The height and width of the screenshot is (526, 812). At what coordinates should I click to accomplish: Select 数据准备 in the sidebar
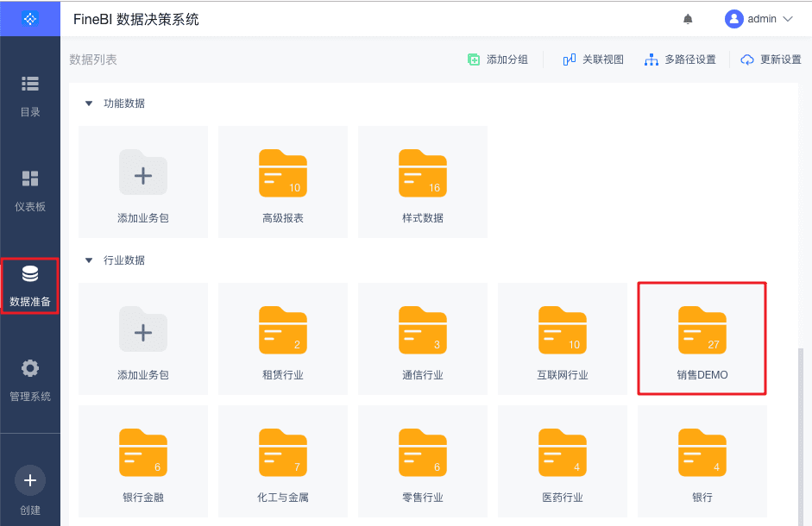click(x=30, y=285)
